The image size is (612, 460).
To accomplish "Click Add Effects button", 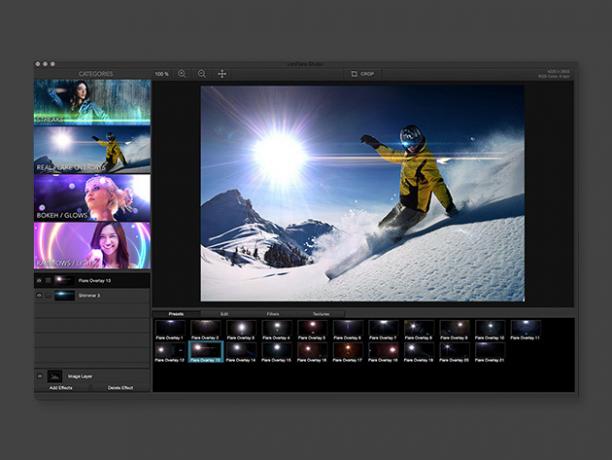I will point(61,388).
